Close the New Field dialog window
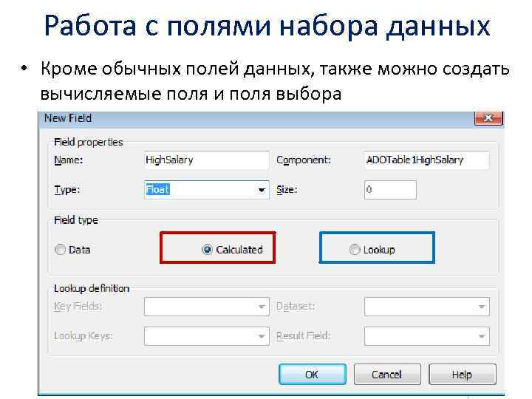Viewport: 532px width, 399px height. point(488,118)
